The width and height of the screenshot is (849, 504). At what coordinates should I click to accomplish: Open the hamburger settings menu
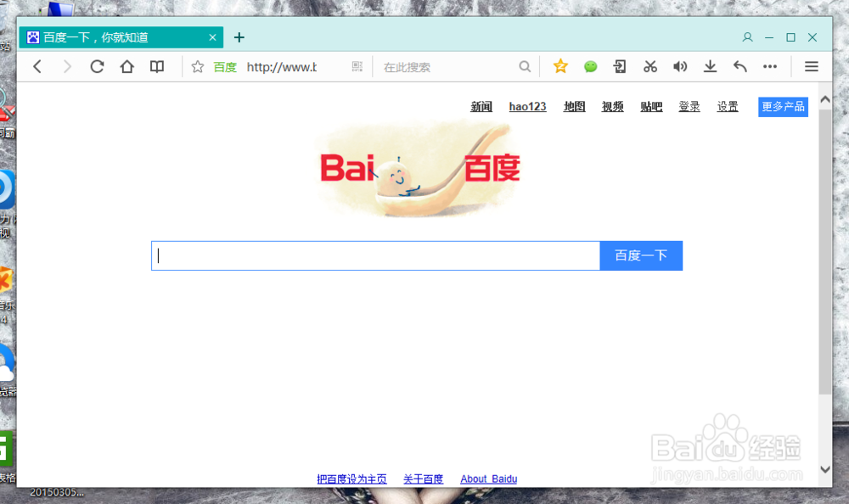[x=812, y=66]
